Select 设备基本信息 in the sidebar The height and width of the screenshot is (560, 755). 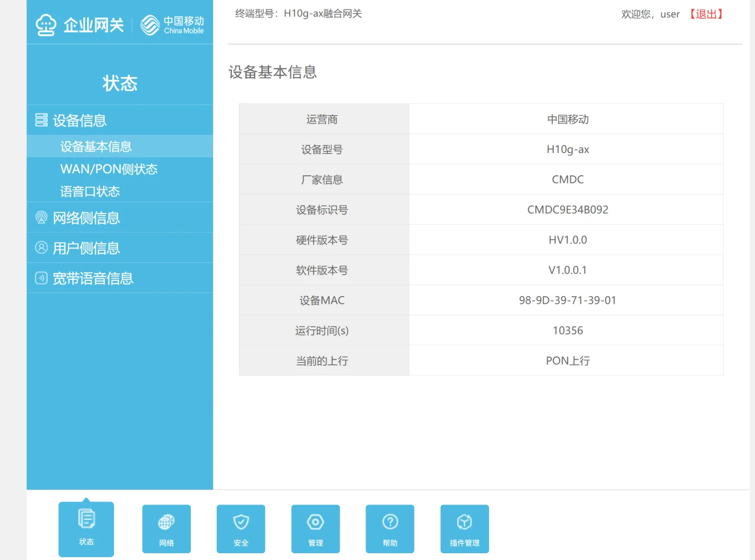95,146
